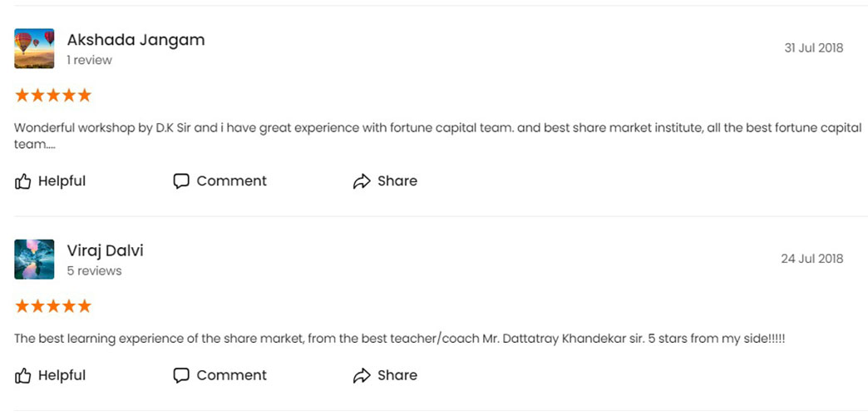Click share arrow icon under Viraj's review
This screenshot has height=416, width=868.
(362, 375)
